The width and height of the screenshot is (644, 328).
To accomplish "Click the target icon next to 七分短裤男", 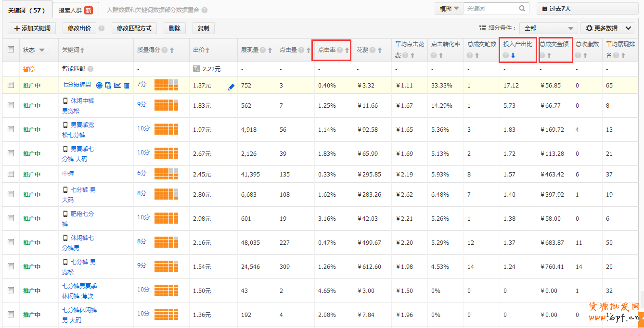I will point(99,86).
